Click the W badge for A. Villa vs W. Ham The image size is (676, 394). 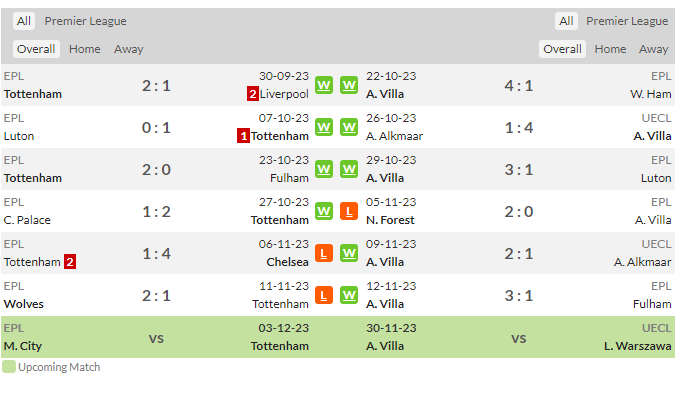pos(349,85)
